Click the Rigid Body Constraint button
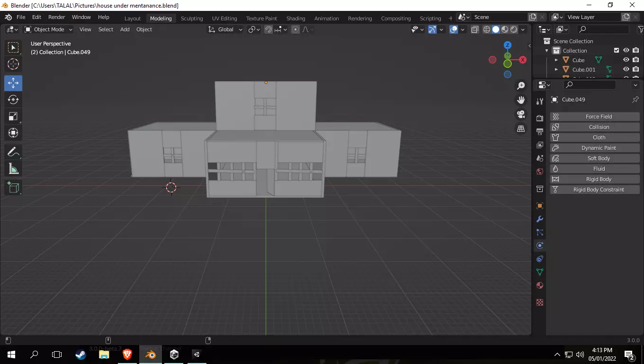Viewport: 644px width, 364px height. click(595, 190)
